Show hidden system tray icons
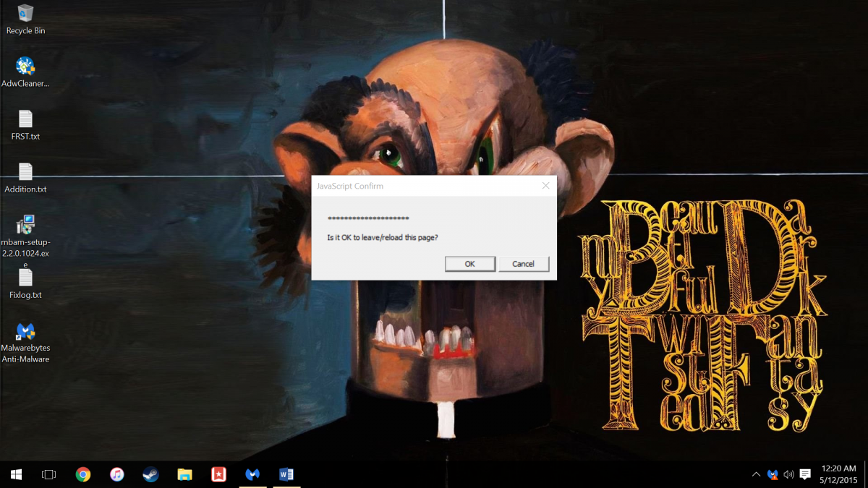868x488 pixels. click(756, 474)
